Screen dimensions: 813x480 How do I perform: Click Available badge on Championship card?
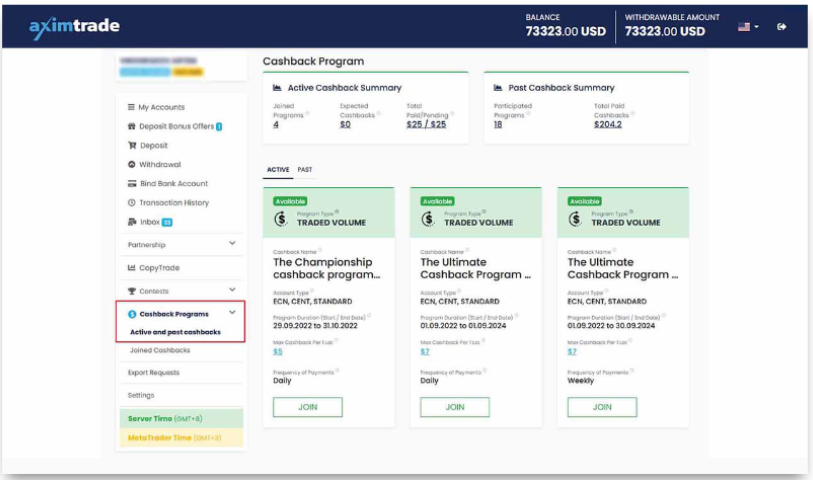290,201
